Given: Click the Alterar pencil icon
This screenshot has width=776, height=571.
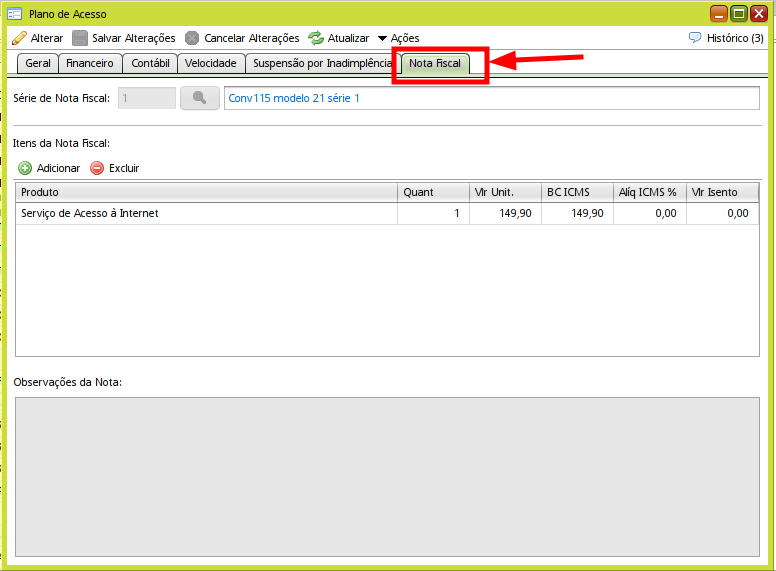Looking at the screenshot, I should coord(19,38).
